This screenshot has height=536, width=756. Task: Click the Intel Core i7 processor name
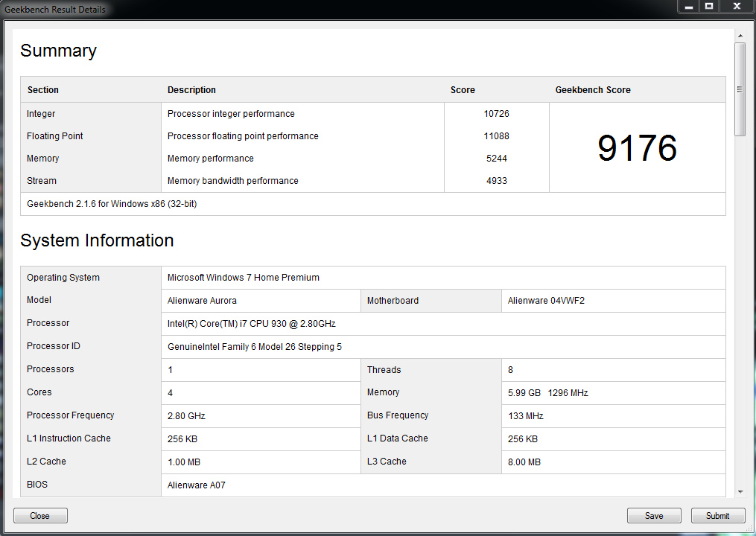251,323
